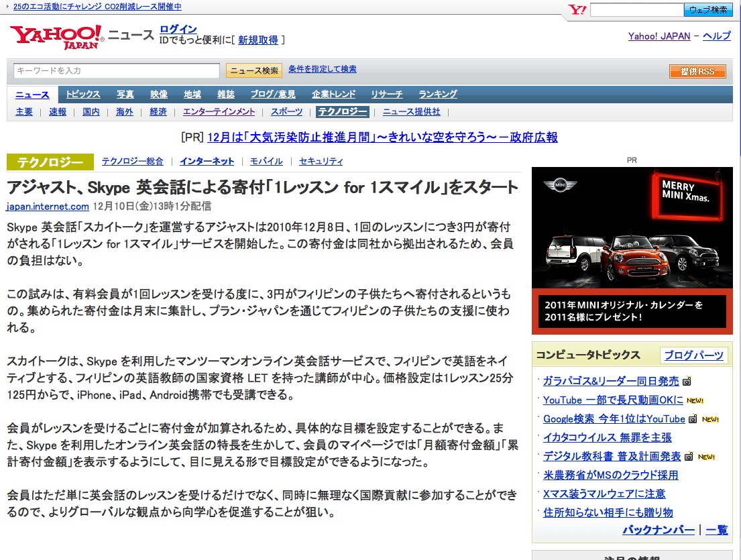The width and height of the screenshot is (741, 560).
Task: Open camera icon next to Google検索 今年1位はYouTube
Action: [x=693, y=418]
